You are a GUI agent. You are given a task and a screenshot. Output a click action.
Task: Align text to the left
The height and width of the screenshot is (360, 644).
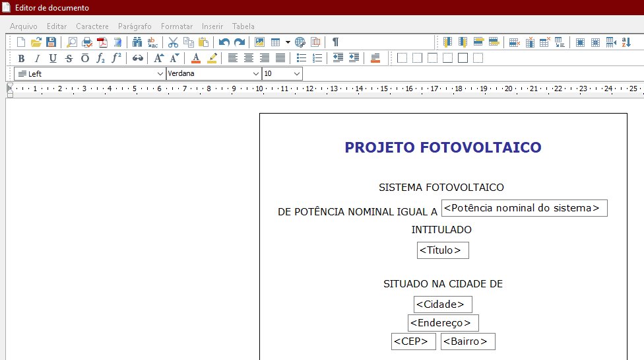click(232, 58)
